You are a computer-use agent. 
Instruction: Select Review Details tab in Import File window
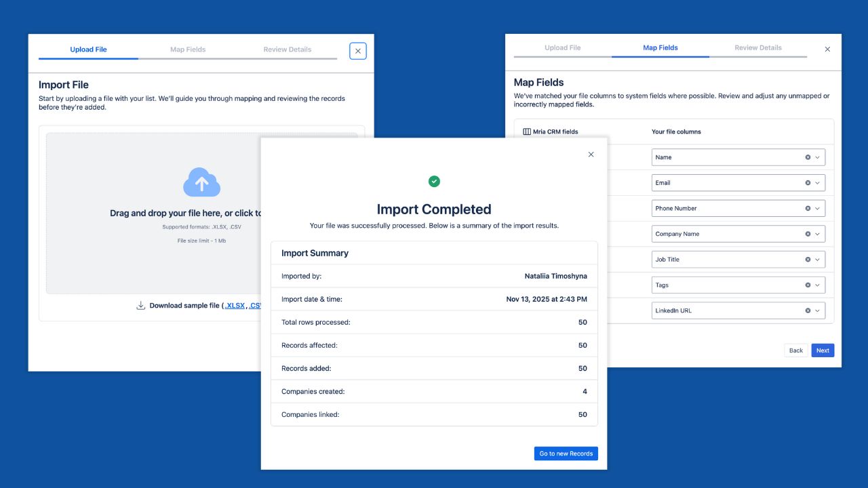pyautogui.click(x=288, y=49)
